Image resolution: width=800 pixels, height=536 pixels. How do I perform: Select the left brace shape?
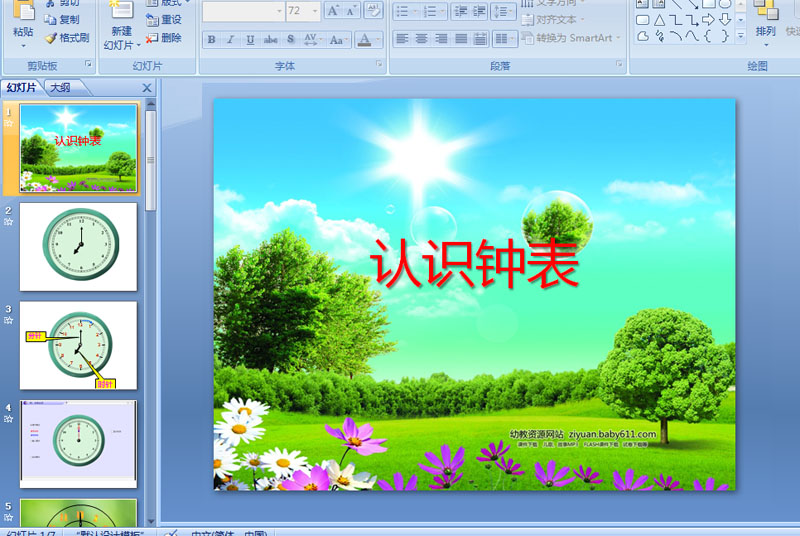click(708, 36)
